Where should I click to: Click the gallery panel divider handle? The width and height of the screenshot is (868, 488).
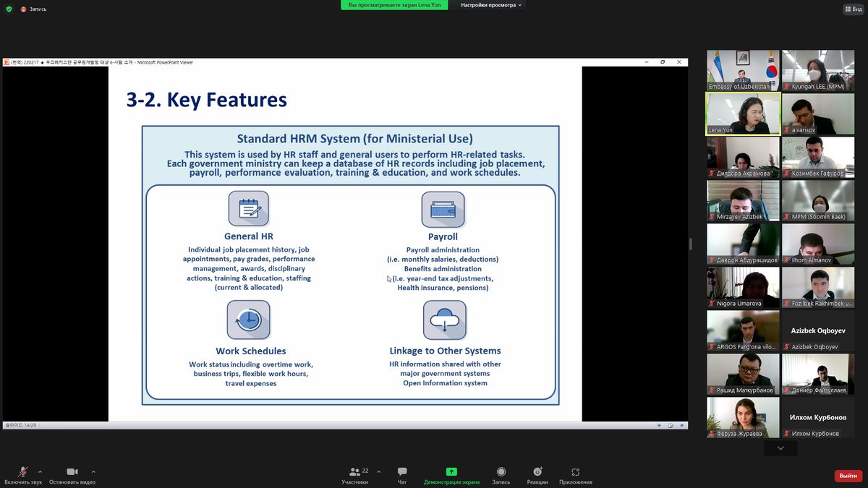click(691, 244)
